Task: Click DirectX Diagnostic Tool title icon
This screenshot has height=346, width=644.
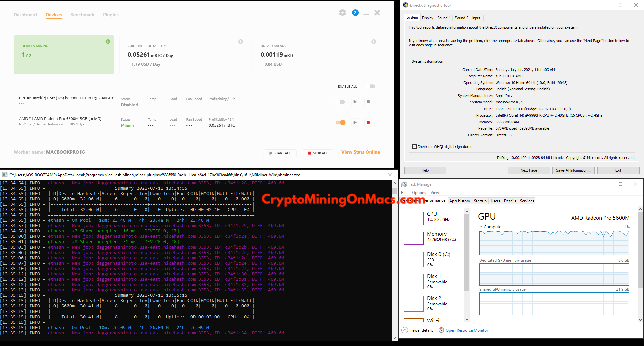Action: pos(405,5)
